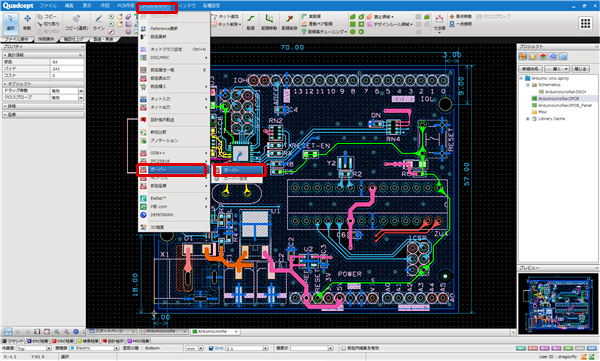600x361 pixels.
Task: Choose the 配線移動 route move tool
Action: (x=269, y=23)
